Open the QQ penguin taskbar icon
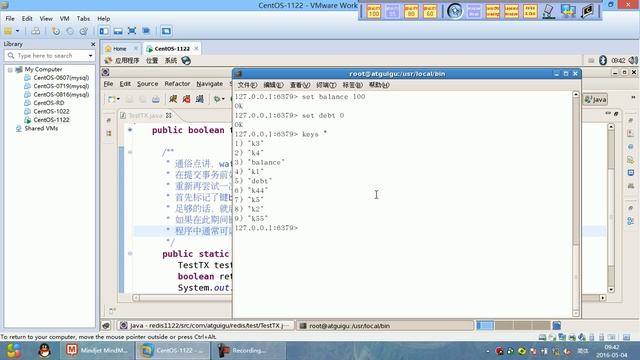The width and height of the screenshot is (640, 360). (x=44, y=351)
